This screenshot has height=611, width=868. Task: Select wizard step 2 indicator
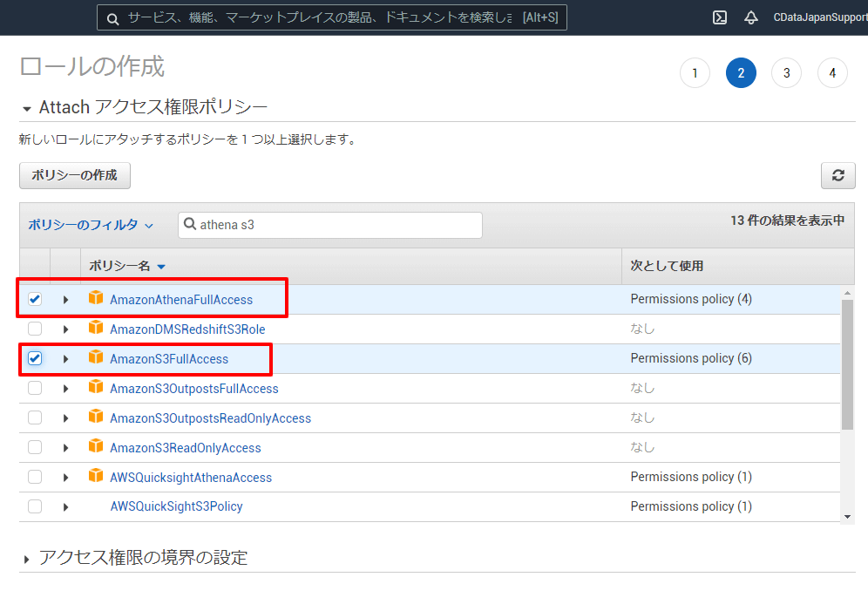(741, 73)
